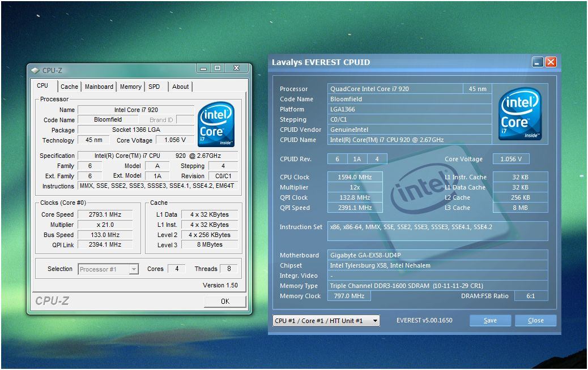Open the Mainboard tab

[99, 87]
